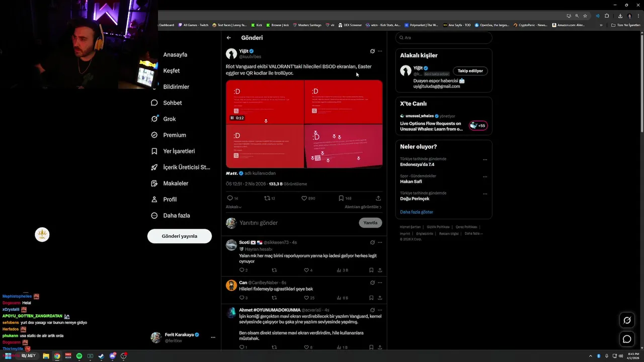Share Yiğit's post via share icon

point(378,198)
